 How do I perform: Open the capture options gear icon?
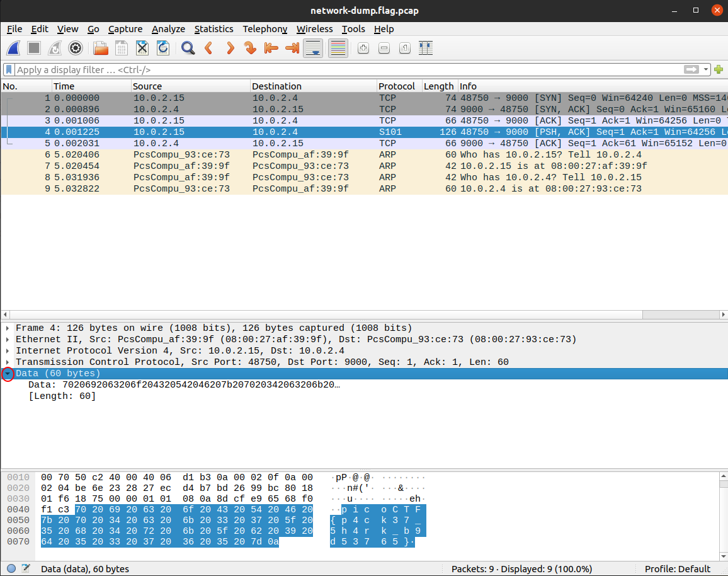(76, 48)
